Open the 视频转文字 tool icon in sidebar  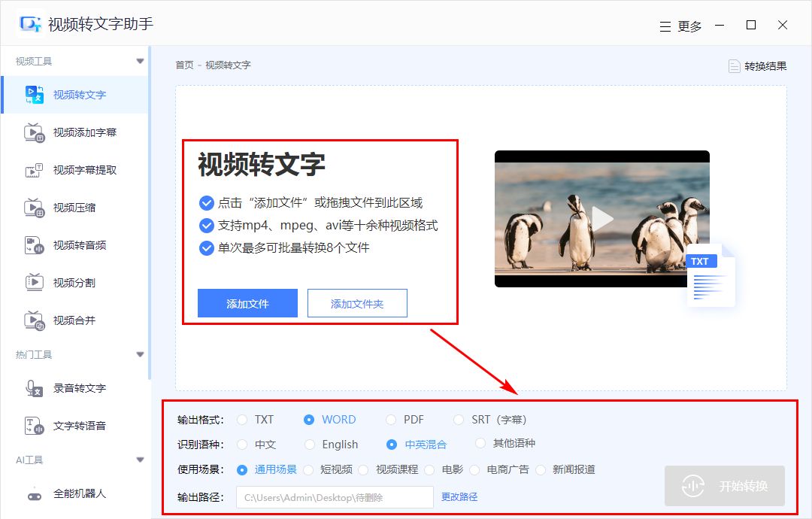(35, 95)
